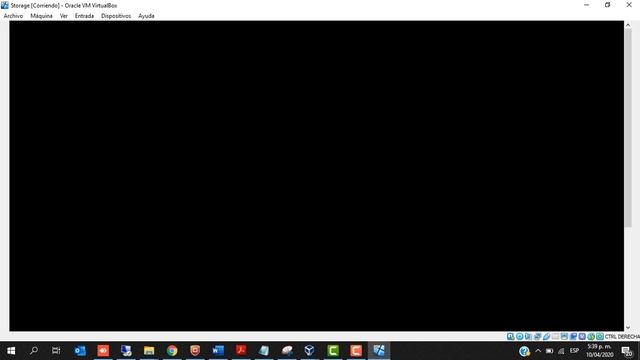The image size is (640, 360).
Task: Minimize the Storage VM window
Action: [x=587, y=5]
